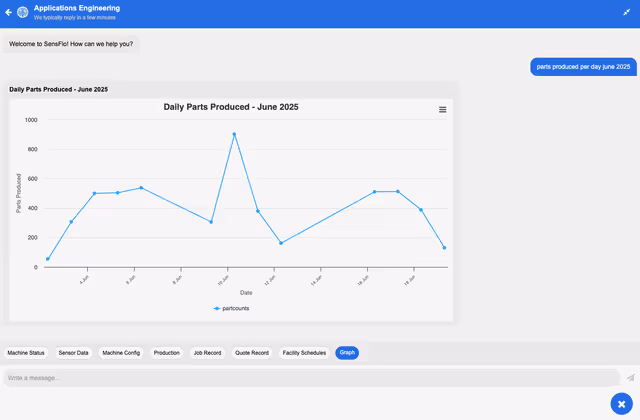640x420 pixels.
Task: Click the Date x-axis label
Action: [x=246, y=293]
